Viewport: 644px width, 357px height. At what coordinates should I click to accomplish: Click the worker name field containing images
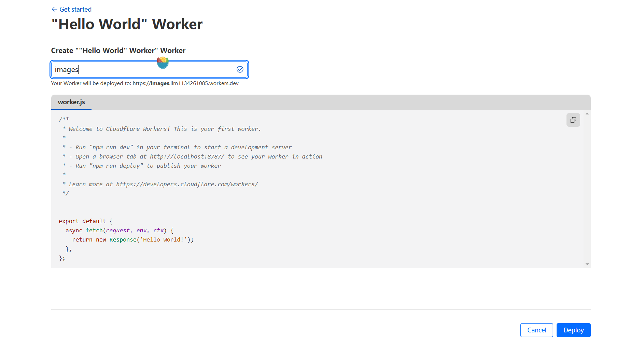[143, 70]
